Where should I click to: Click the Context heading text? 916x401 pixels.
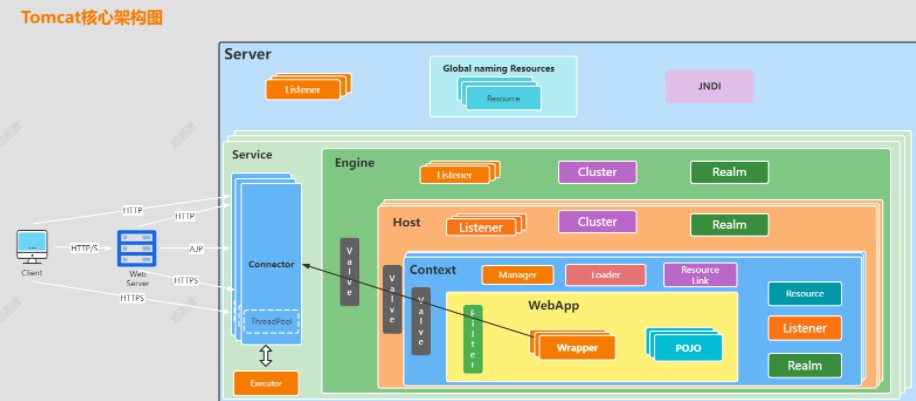(432, 269)
